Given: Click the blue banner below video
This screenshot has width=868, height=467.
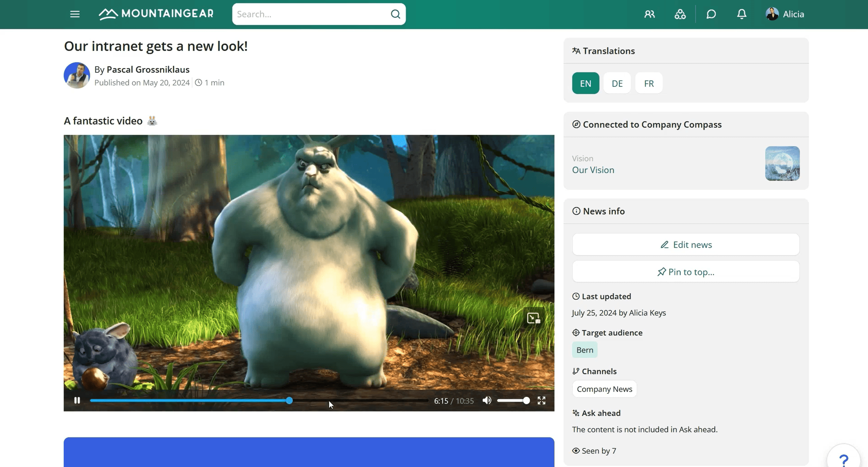Looking at the screenshot, I should 309,452.
